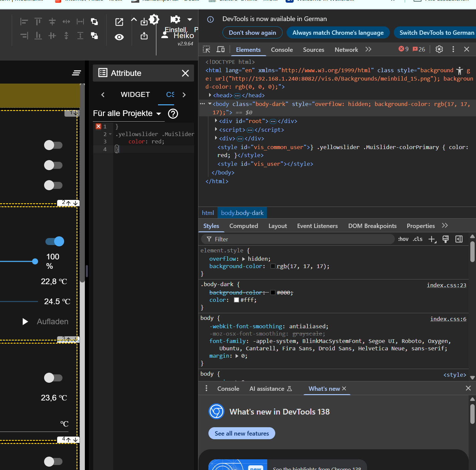476x470 pixels.
Task: Expand the div id root node
Action: pyautogui.click(x=216, y=121)
